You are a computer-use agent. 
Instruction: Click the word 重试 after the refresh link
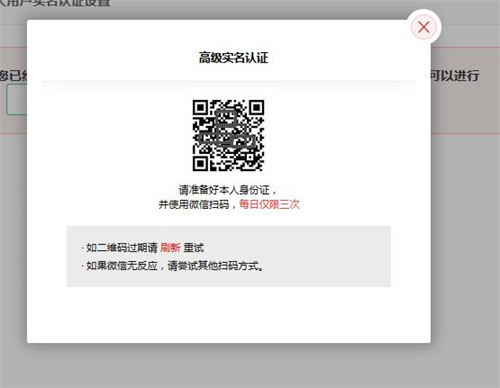pyautogui.click(x=193, y=248)
